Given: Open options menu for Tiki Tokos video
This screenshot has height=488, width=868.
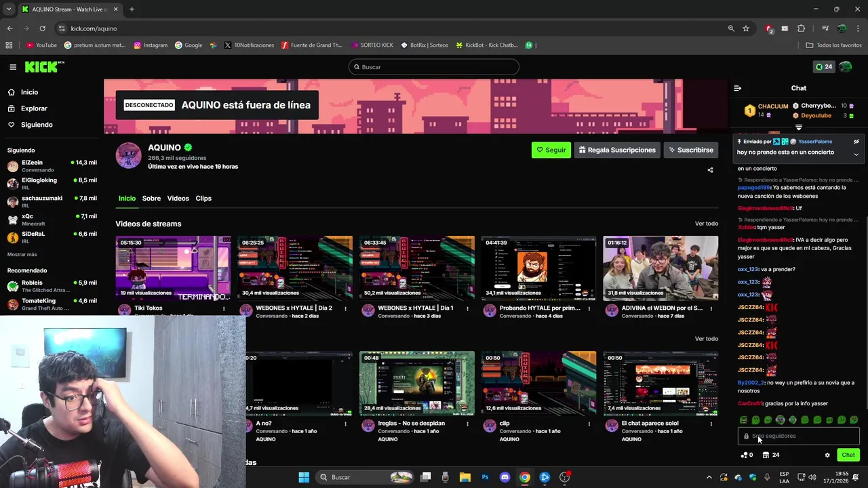Looking at the screenshot, I should point(224,308).
